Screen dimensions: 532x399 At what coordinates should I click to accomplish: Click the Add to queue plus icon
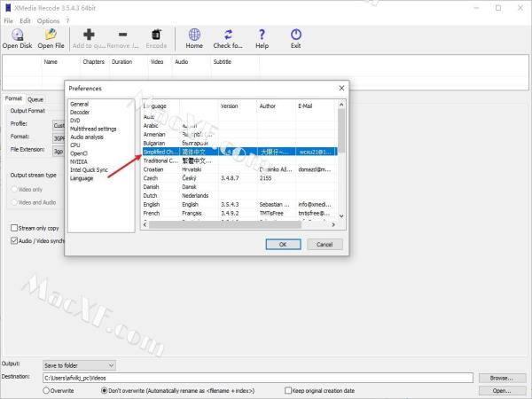pos(89,35)
